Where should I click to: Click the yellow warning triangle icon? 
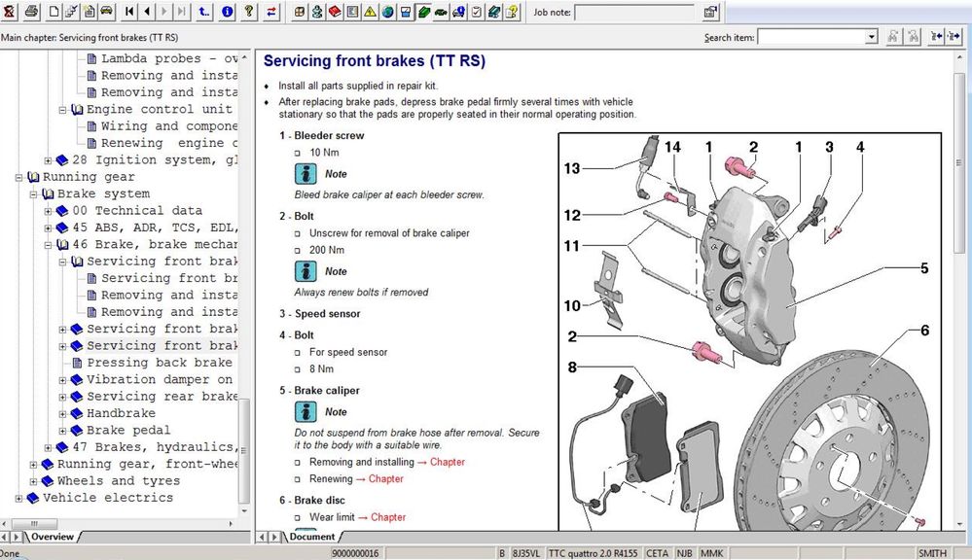tap(370, 11)
